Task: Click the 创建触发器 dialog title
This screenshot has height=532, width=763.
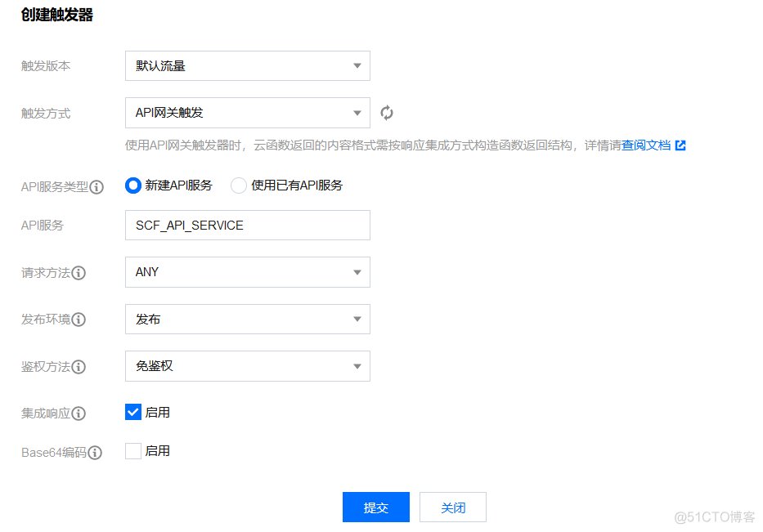Action: click(x=57, y=15)
